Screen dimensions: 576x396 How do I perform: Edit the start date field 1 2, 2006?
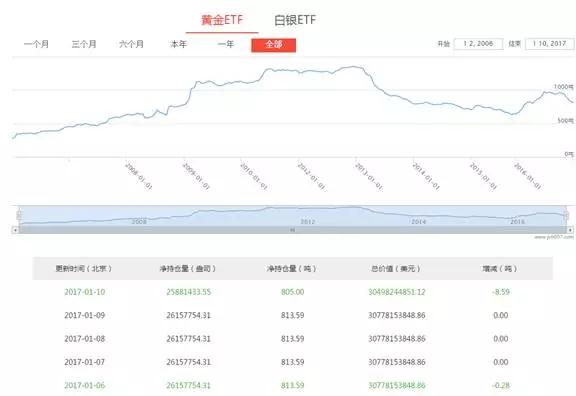click(x=478, y=44)
